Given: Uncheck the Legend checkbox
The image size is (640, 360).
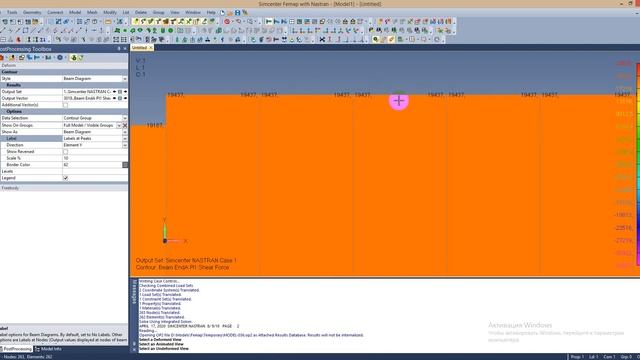Looking at the screenshot, I should click(x=65, y=178).
